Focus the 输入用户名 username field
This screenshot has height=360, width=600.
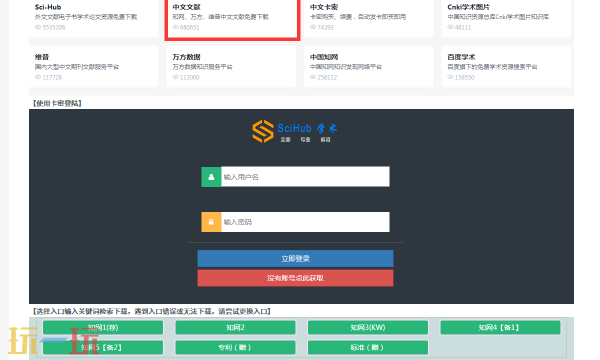[305, 177]
